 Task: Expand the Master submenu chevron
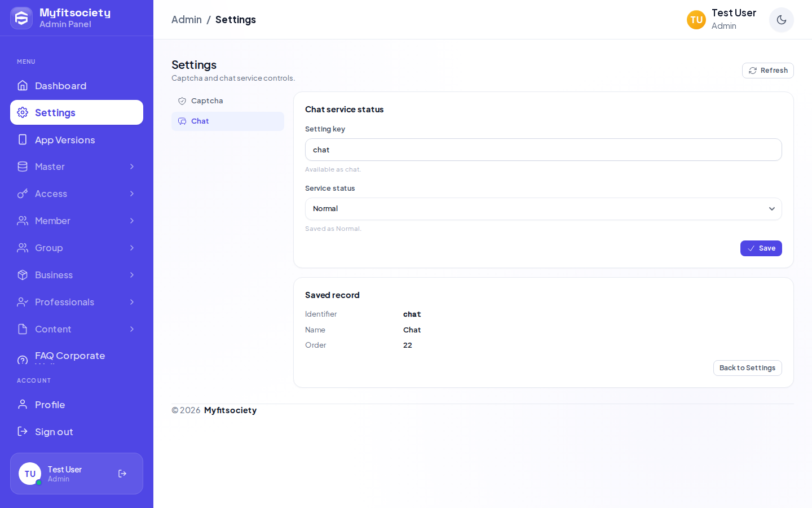(132, 167)
